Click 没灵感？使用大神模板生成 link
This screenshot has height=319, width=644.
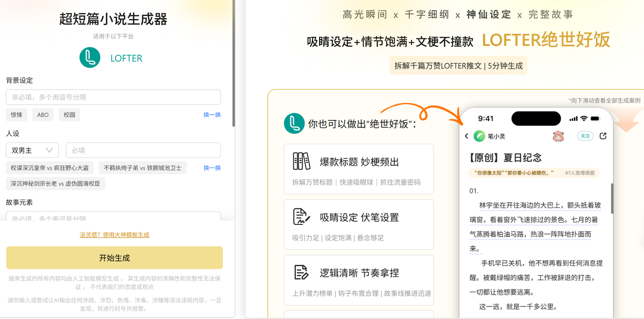click(x=114, y=234)
